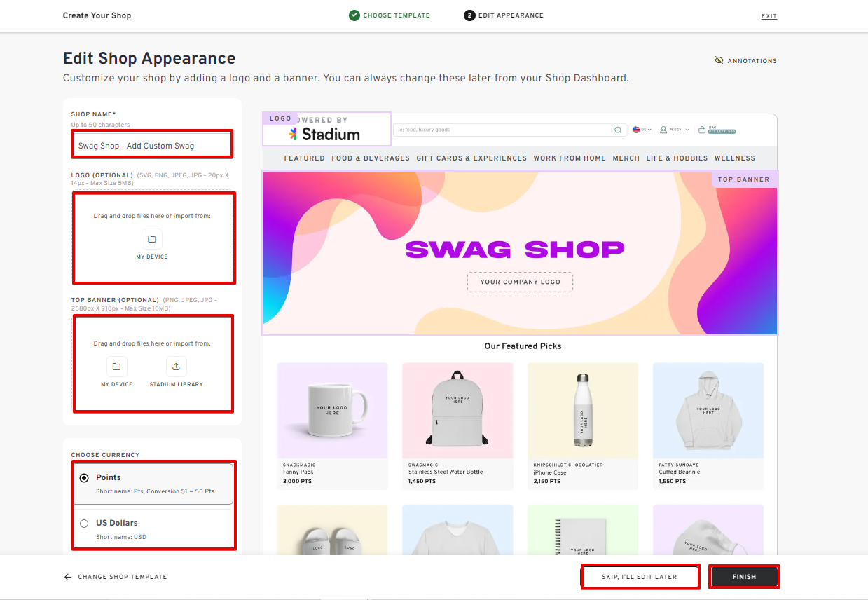Expand the My Device dropzone under Top Banner
This screenshot has height=600, width=868.
coord(116,366)
